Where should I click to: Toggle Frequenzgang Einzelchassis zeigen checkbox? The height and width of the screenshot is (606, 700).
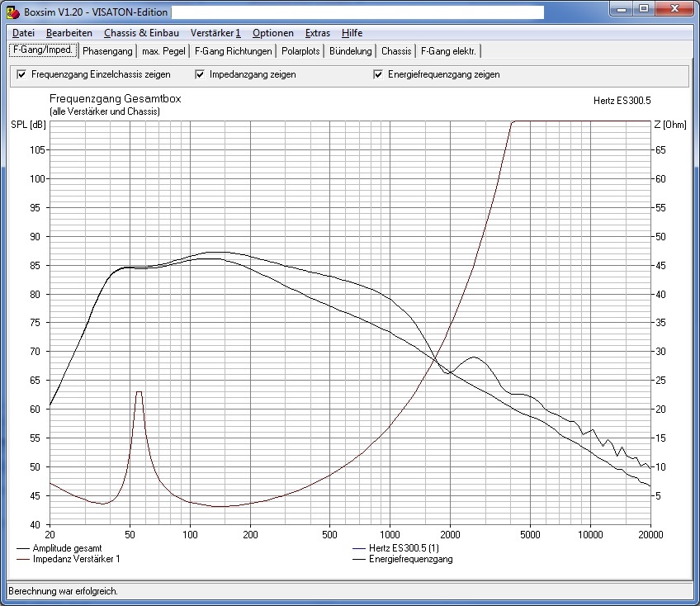[21, 74]
